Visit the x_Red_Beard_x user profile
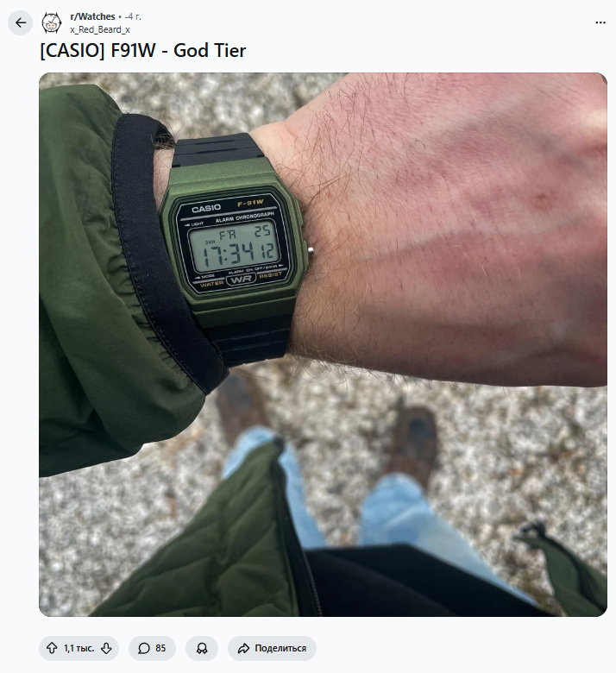The height and width of the screenshot is (673, 616). click(x=100, y=29)
